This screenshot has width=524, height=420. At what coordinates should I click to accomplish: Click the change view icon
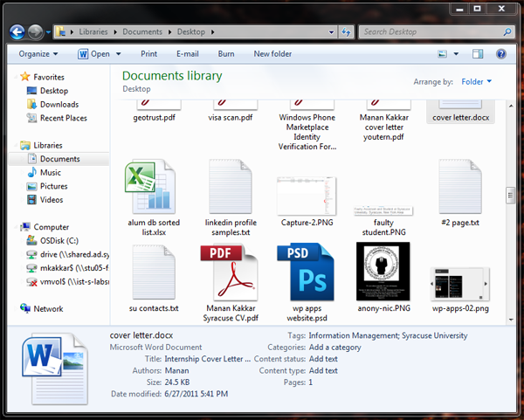[442, 54]
